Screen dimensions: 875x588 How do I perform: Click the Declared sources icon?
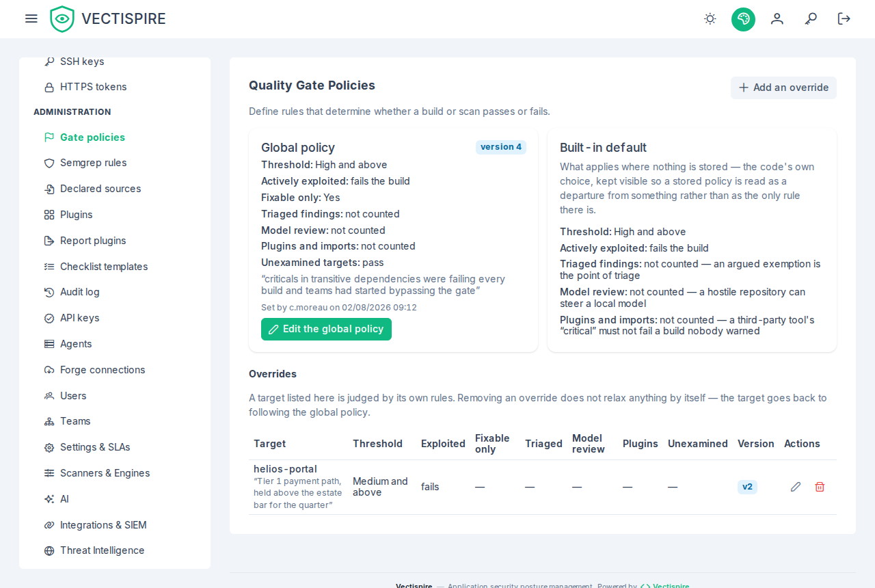click(x=49, y=189)
